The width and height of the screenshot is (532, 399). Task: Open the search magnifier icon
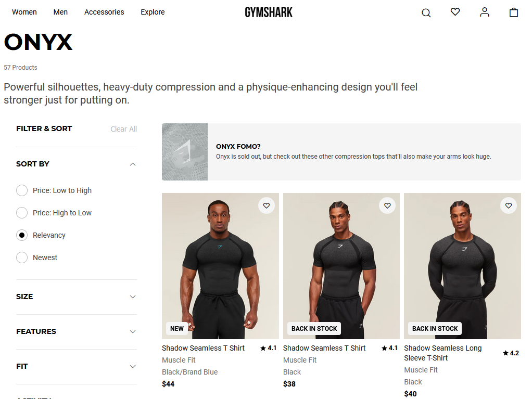[x=426, y=12]
